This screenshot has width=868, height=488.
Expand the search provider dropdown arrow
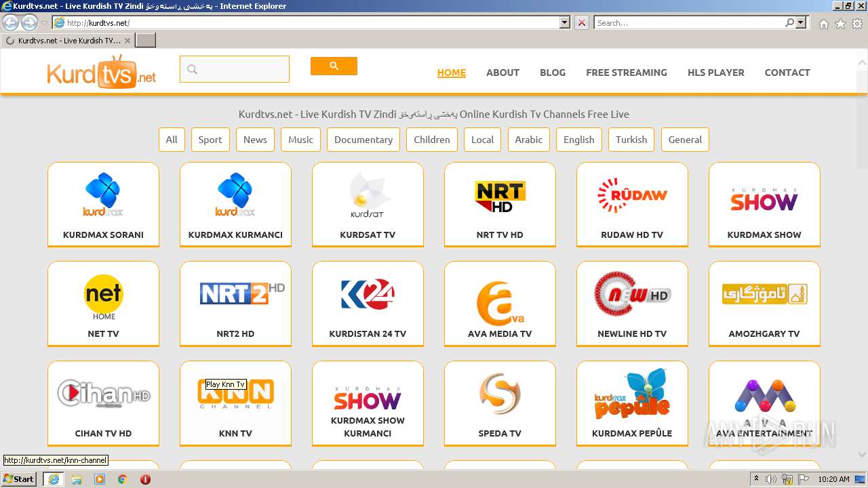point(802,22)
